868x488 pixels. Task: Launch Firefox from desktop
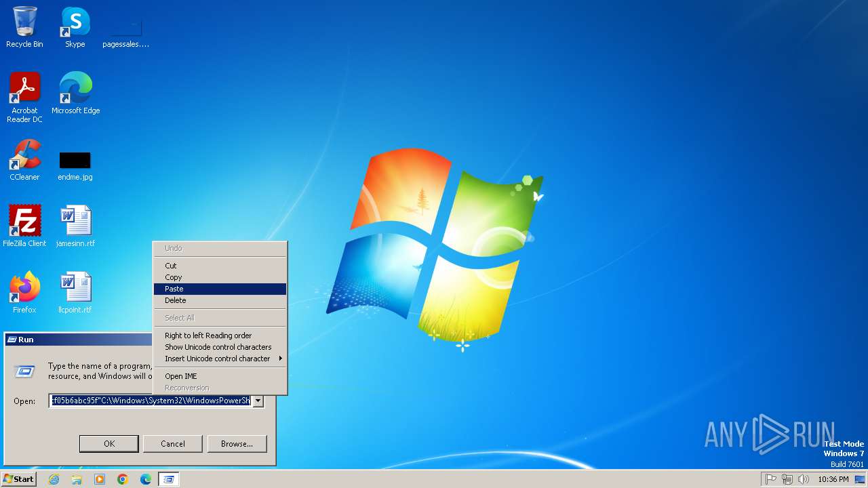[x=24, y=293]
